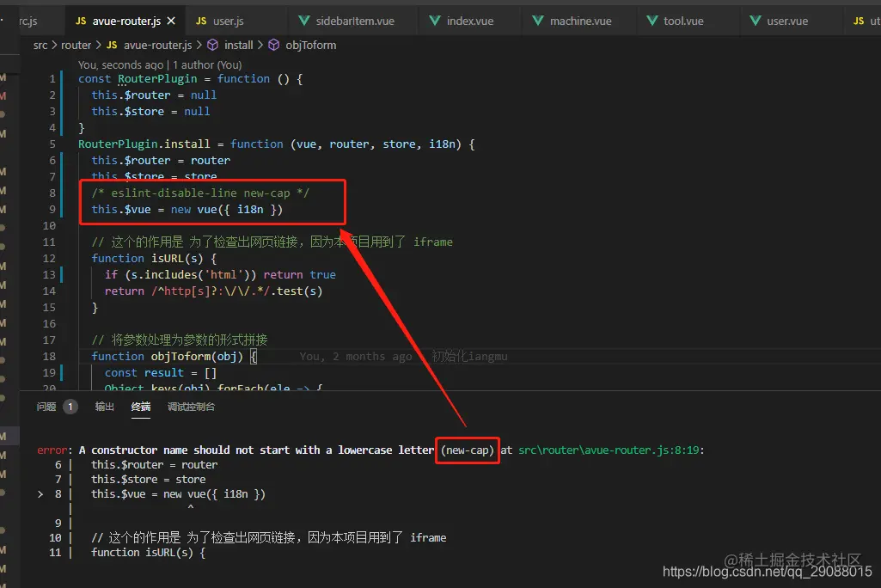Click the cube icon before objToform breadcrumb
The width and height of the screenshot is (881, 588).
point(273,45)
